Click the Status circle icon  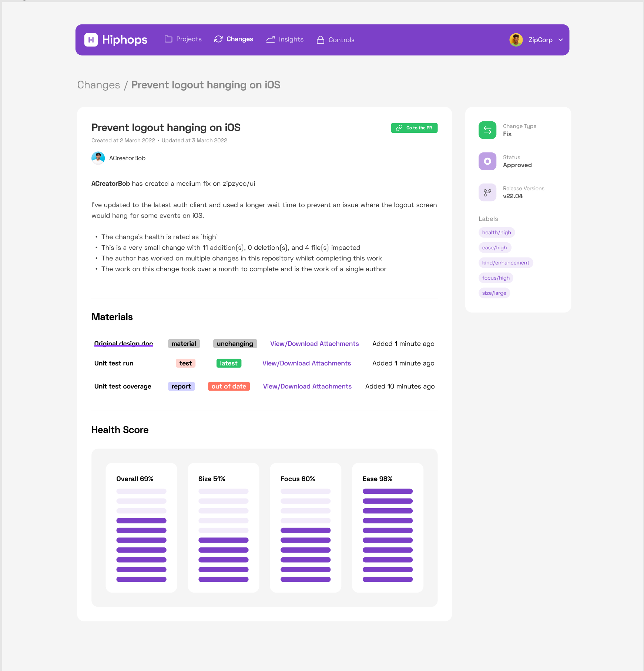[487, 161]
